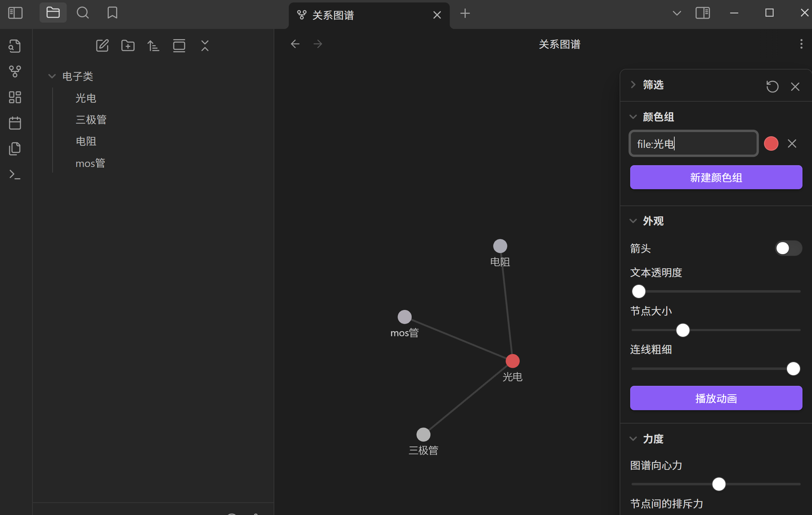Viewport: 812px width, 515px height.
Task: Open graph view from left ribbon
Action: pyautogui.click(x=15, y=71)
